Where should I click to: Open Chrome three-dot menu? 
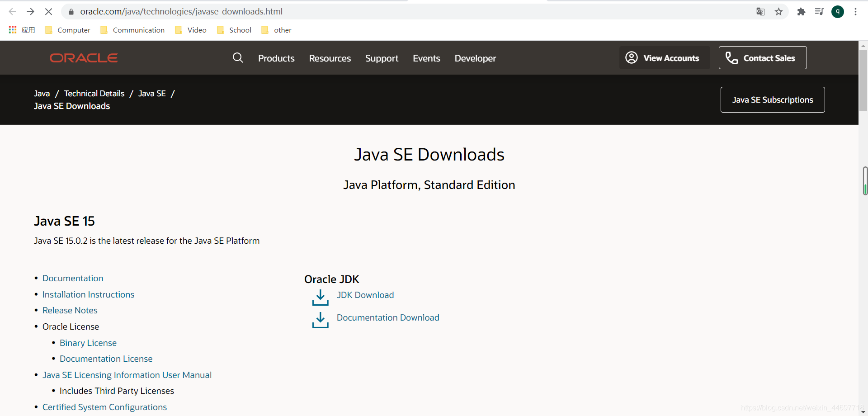click(855, 12)
